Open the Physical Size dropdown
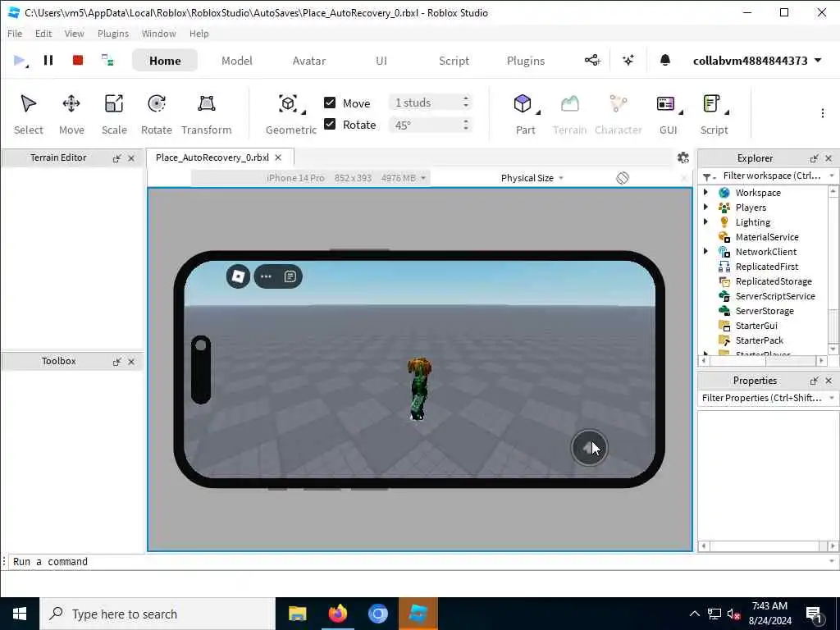The image size is (840, 630). (x=532, y=178)
